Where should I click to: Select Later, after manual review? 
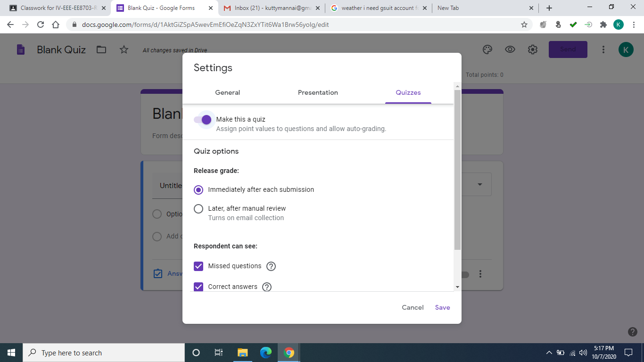(199, 208)
